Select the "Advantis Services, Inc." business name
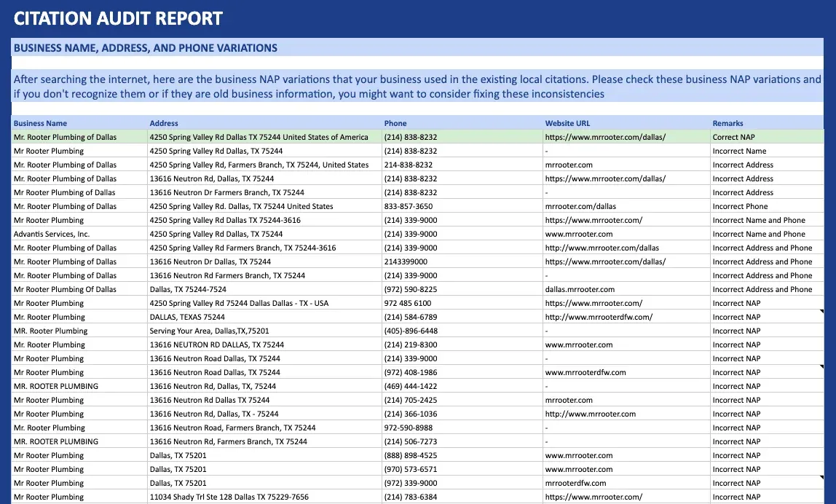The width and height of the screenshot is (836, 504). (x=44, y=234)
